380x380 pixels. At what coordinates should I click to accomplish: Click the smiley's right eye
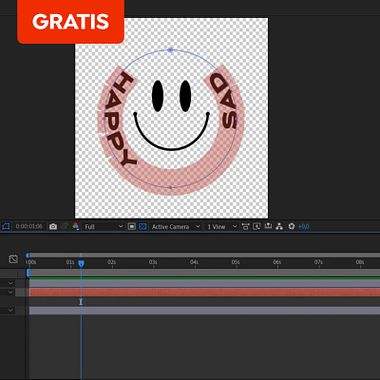pyautogui.click(x=185, y=96)
